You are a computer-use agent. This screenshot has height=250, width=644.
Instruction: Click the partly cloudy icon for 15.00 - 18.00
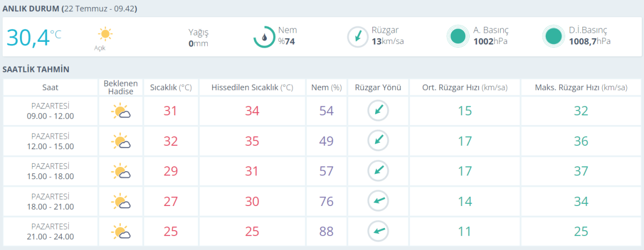click(x=121, y=172)
